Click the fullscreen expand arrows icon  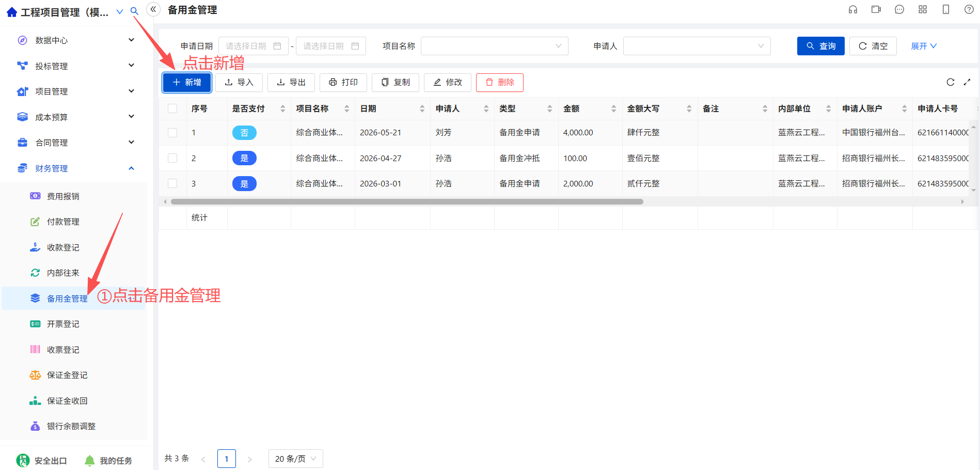click(x=967, y=82)
